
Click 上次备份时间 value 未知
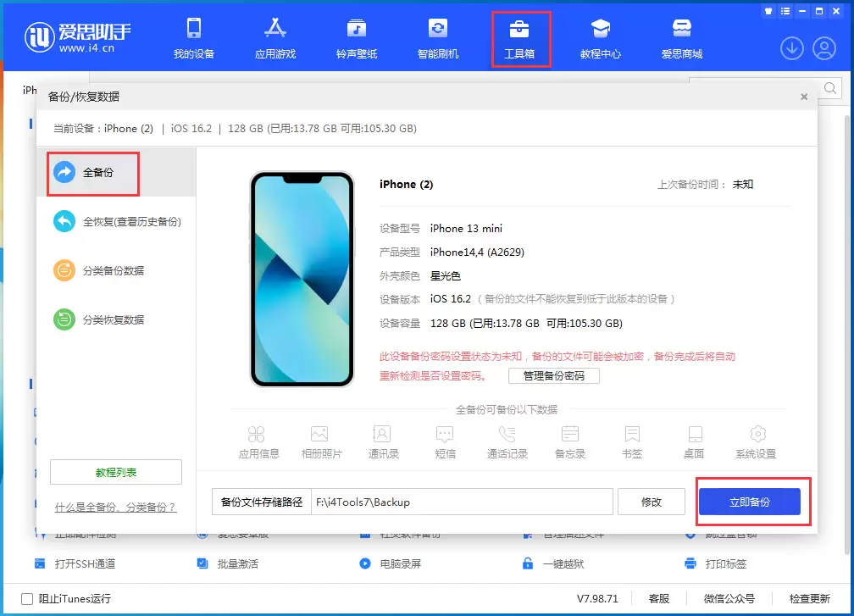coord(743,184)
